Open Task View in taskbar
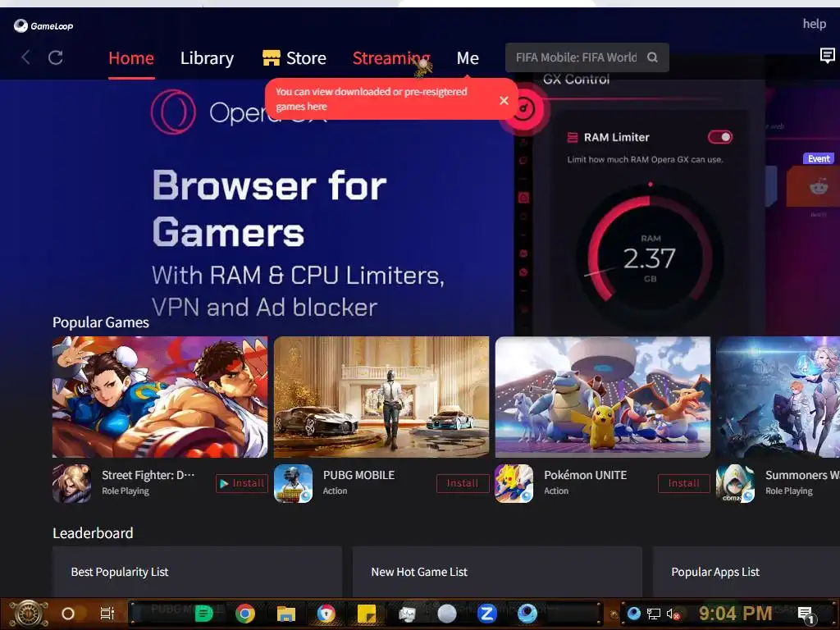 [107, 614]
